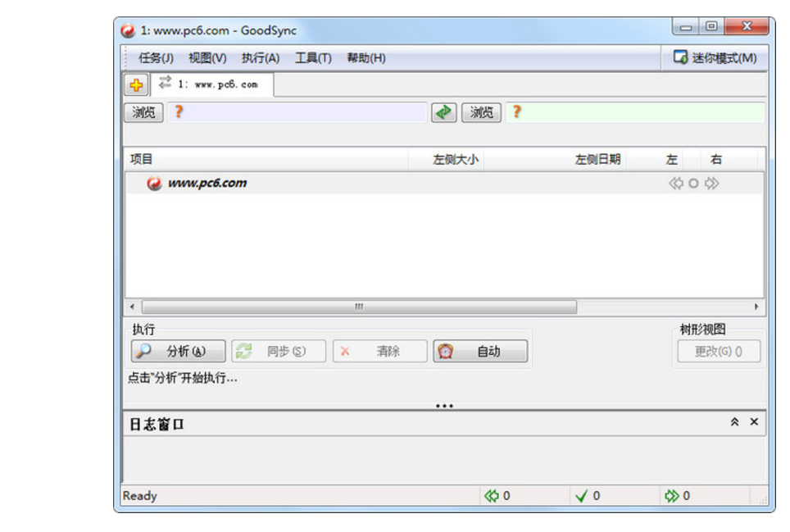790x532 pixels.
Task: Collapse the log window with double chevron
Action: [734, 422]
